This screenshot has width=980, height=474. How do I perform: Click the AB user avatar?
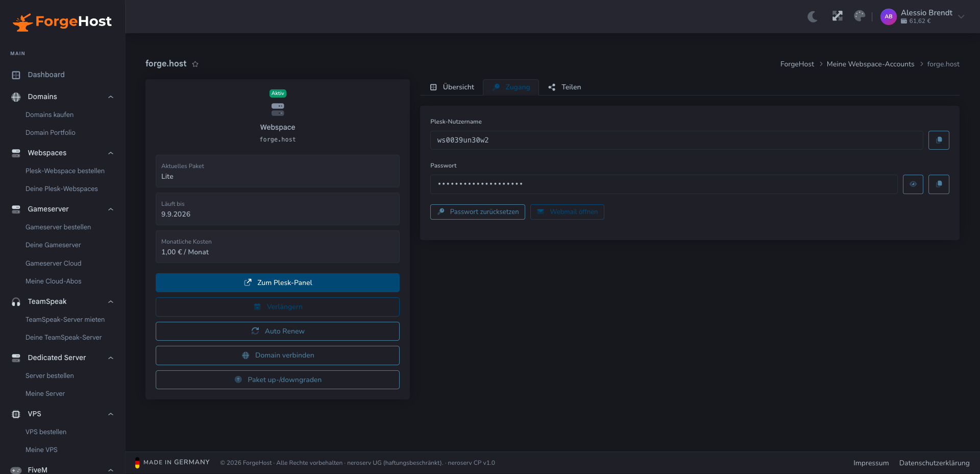[888, 16]
